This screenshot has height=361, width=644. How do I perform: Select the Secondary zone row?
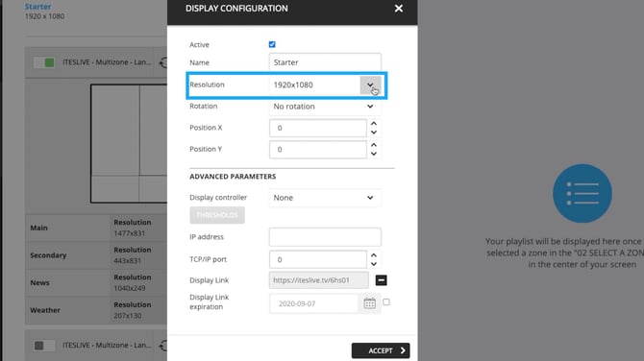[x=96, y=255]
